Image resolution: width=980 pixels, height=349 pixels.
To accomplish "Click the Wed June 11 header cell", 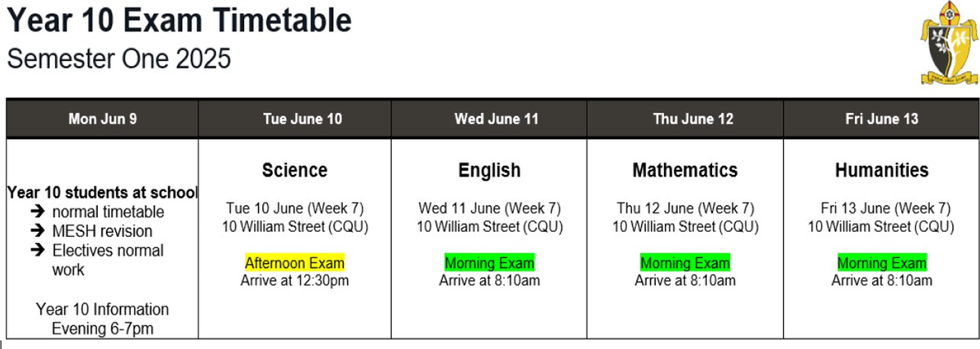I will (x=489, y=119).
